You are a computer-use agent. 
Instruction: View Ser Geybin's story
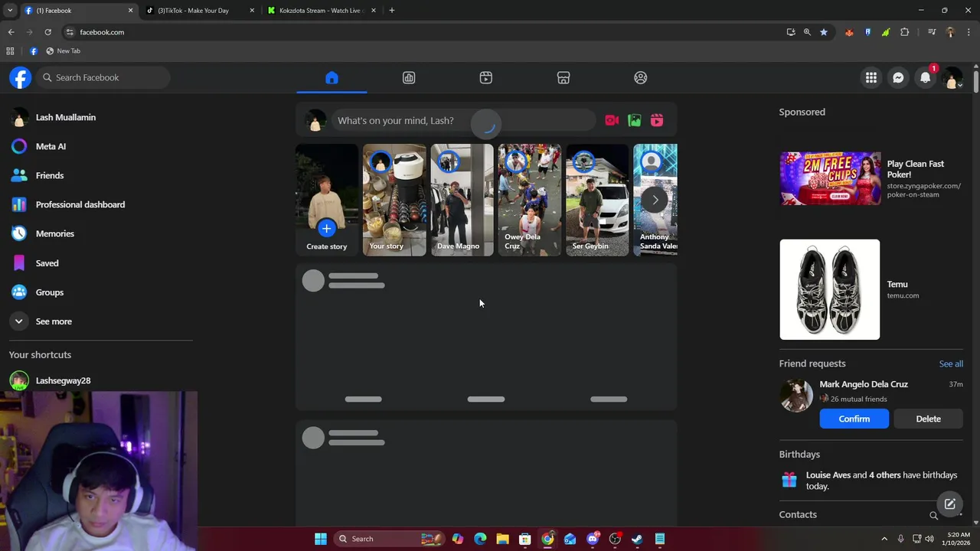pyautogui.click(x=596, y=200)
